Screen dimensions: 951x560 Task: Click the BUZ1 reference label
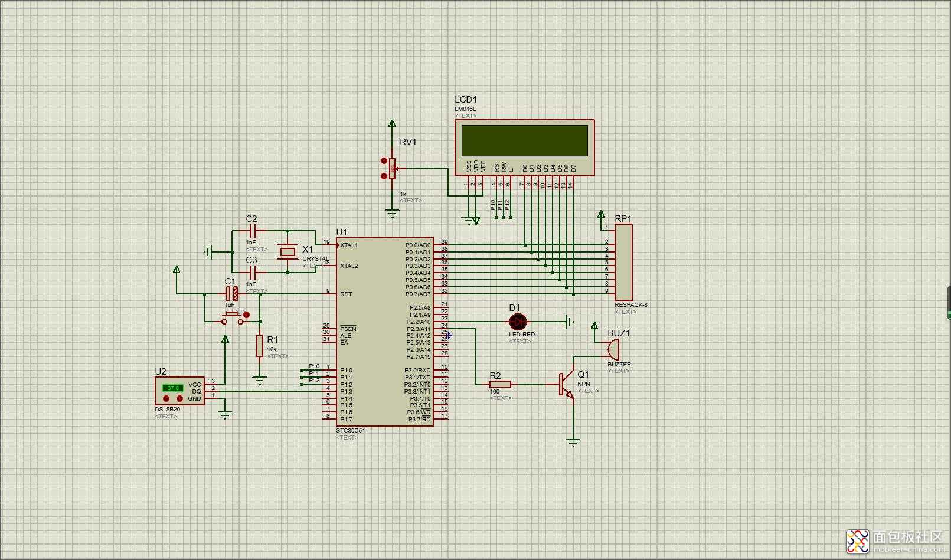click(x=619, y=333)
